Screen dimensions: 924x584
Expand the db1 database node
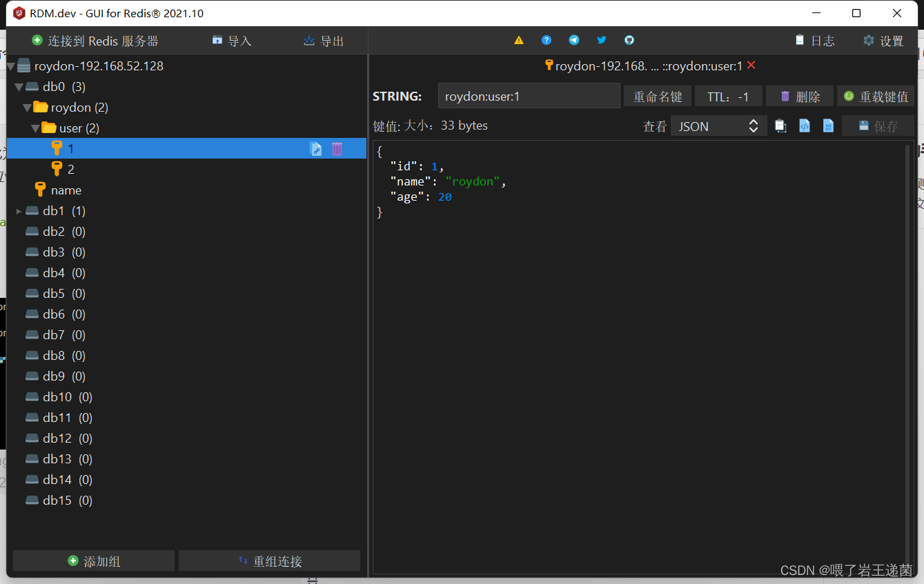pos(19,211)
